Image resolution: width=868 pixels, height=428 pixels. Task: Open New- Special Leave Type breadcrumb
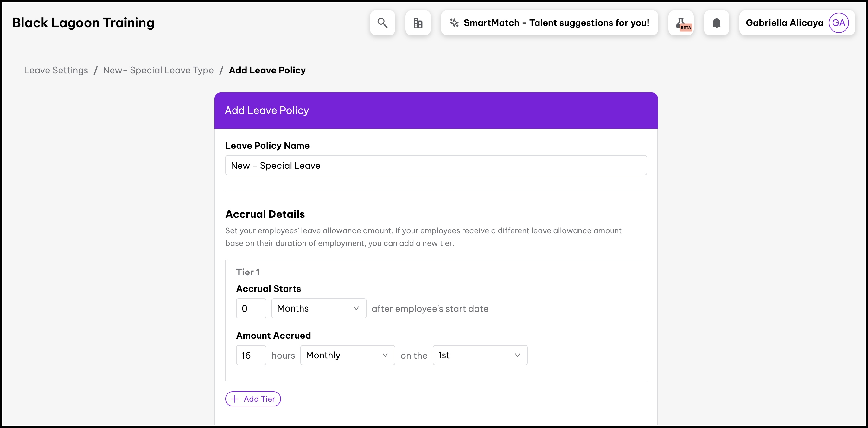pyautogui.click(x=158, y=70)
